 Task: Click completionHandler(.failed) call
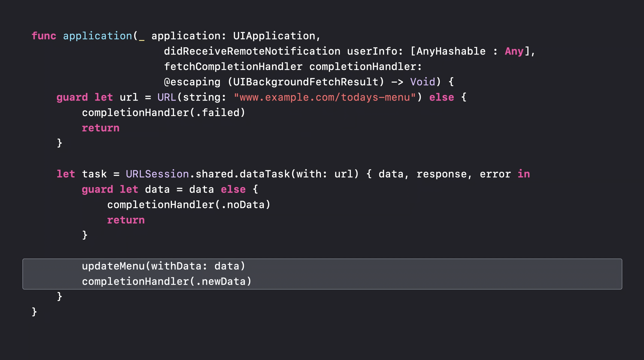click(163, 113)
